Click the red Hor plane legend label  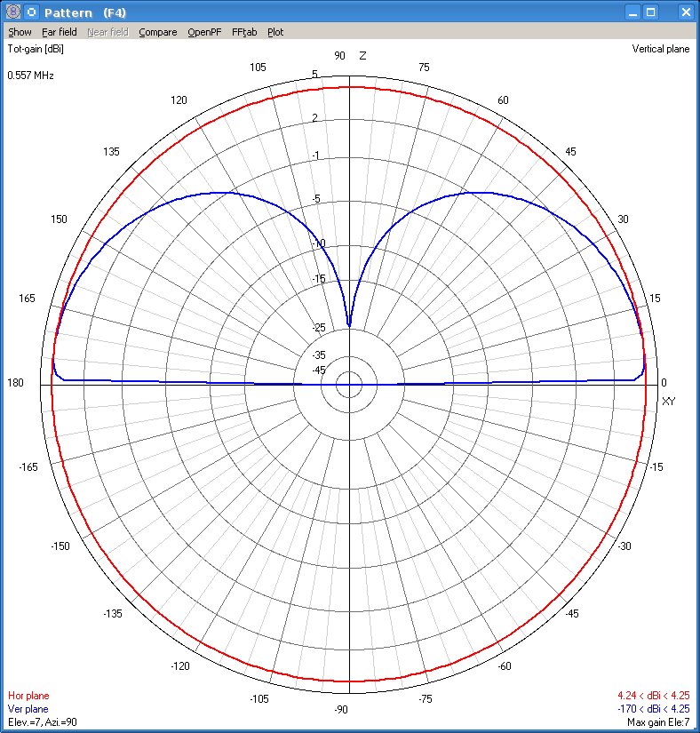28,696
